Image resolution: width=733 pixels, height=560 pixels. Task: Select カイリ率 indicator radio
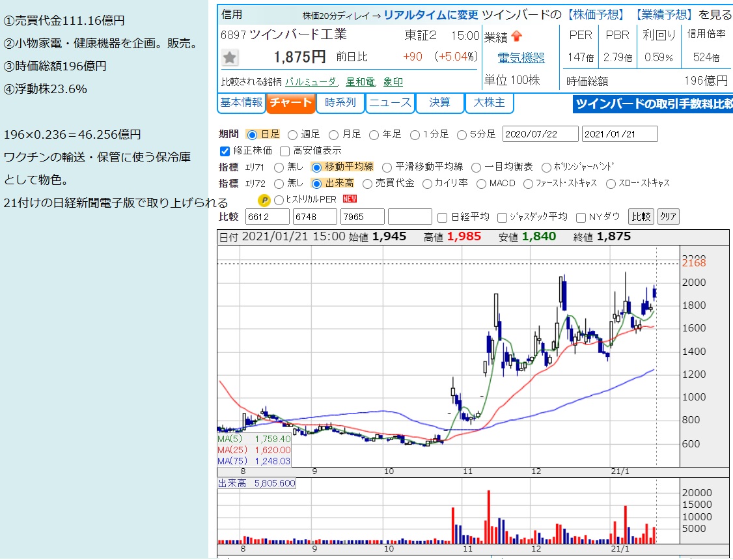427,184
